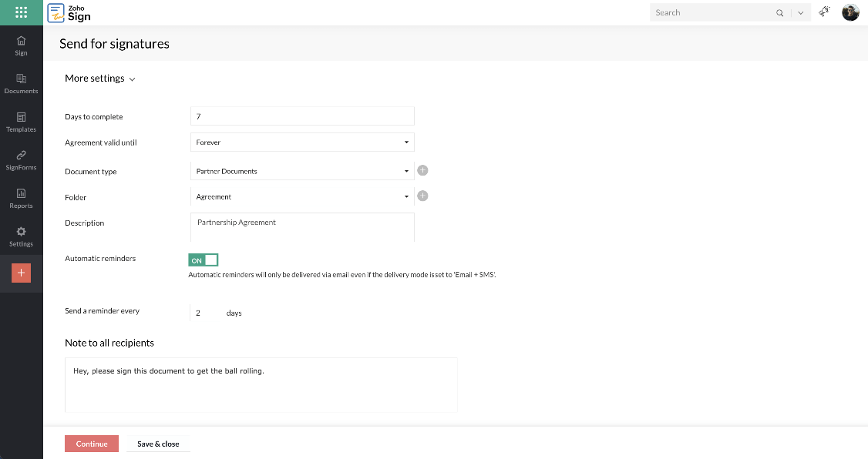Click the Zoho apps grid launcher
Image resolution: width=868 pixels, height=459 pixels.
click(x=20, y=12)
